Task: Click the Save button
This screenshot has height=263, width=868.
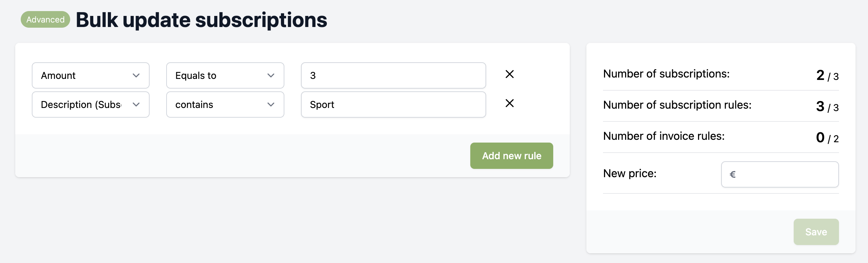Action: tap(816, 232)
